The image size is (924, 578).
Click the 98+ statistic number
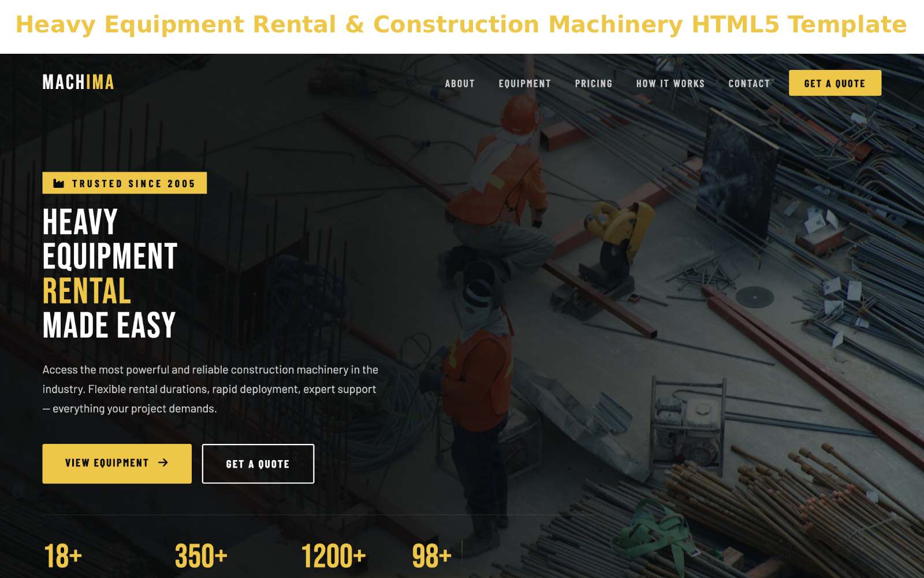431,557
